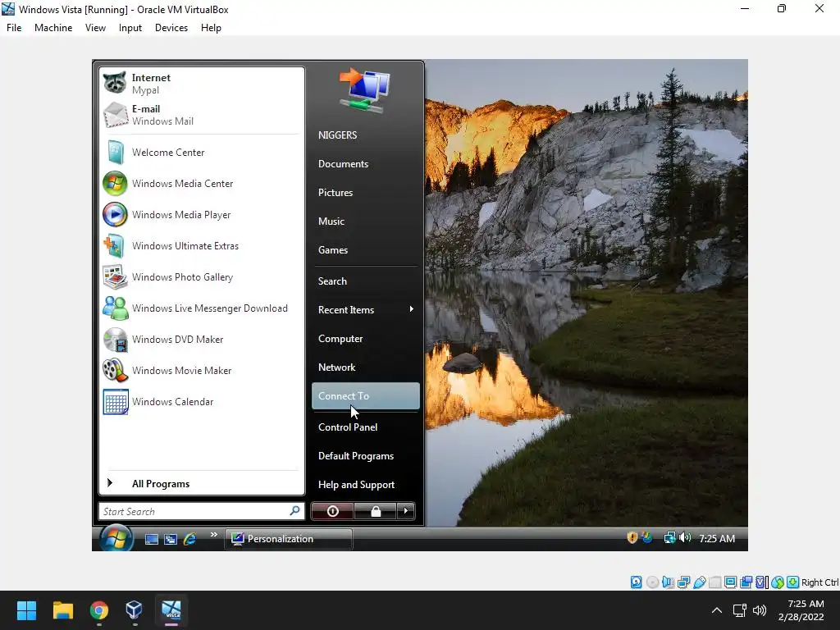
Task: Launch Windows DVD Maker
Action: coord(202,339)
